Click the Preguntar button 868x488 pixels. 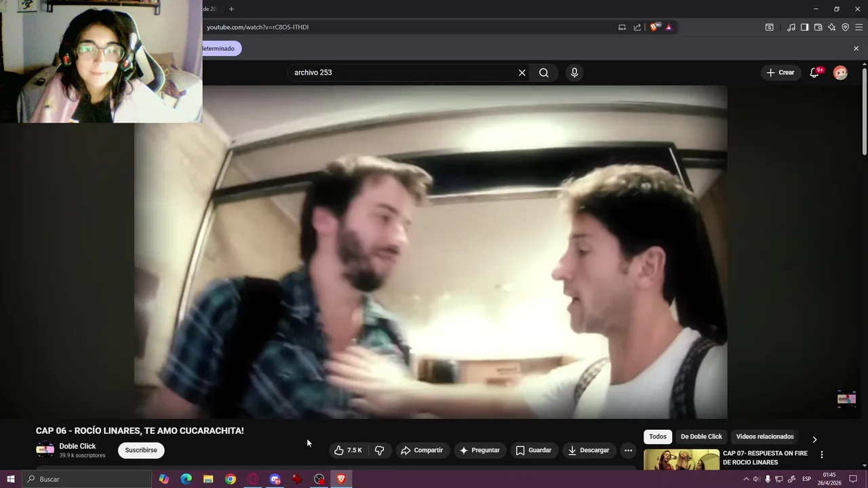tap(479, 450)
